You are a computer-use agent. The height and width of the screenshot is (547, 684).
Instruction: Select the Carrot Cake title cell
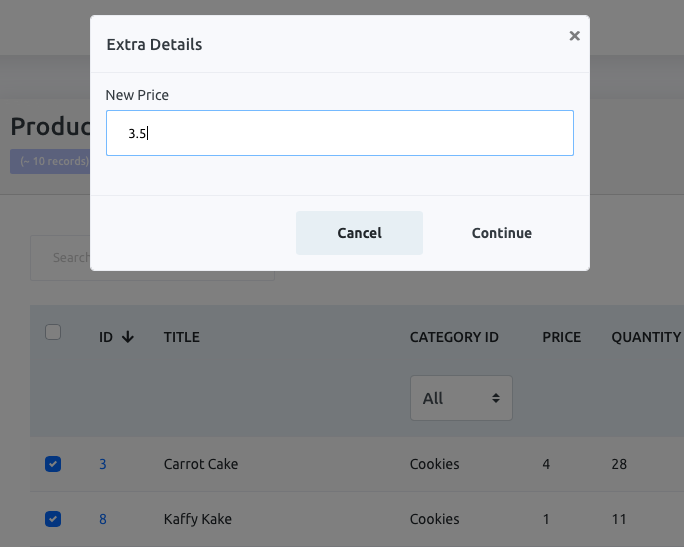[201, 464]
